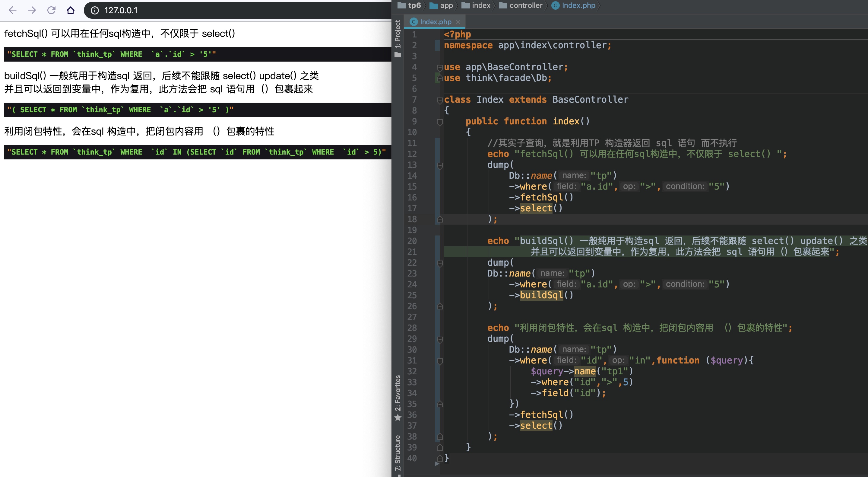Click the browser back arrow

tap(12, 10)
